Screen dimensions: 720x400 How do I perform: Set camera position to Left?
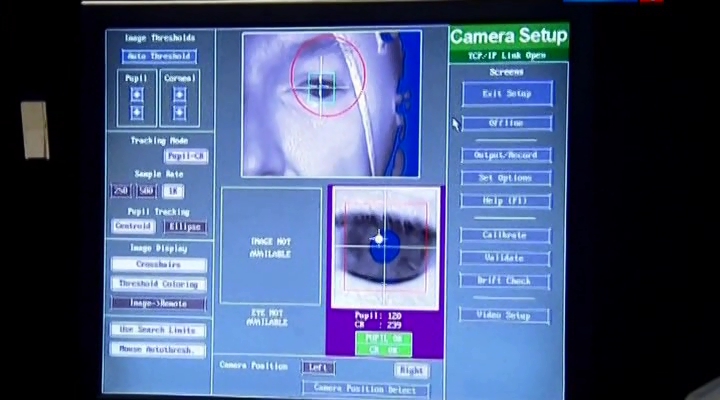(318, 368)
